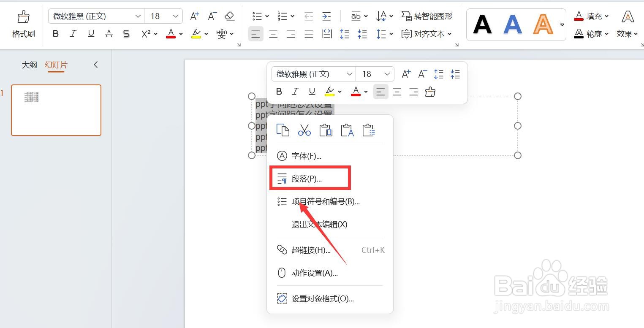Switch to the 大纲 outline tab
Viewport: 644px width, 328px height.
coord(29,65)
